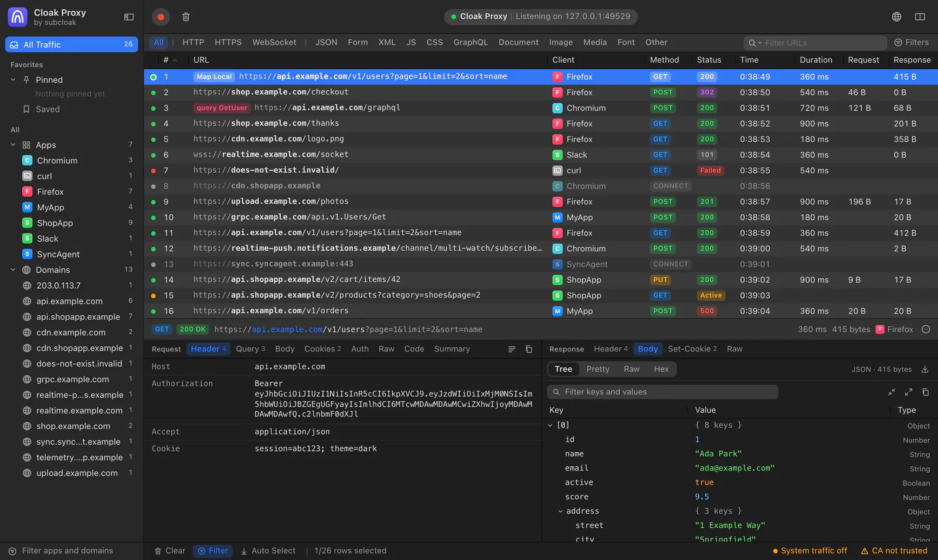Click the Filter URLs input field

(815, 43)
